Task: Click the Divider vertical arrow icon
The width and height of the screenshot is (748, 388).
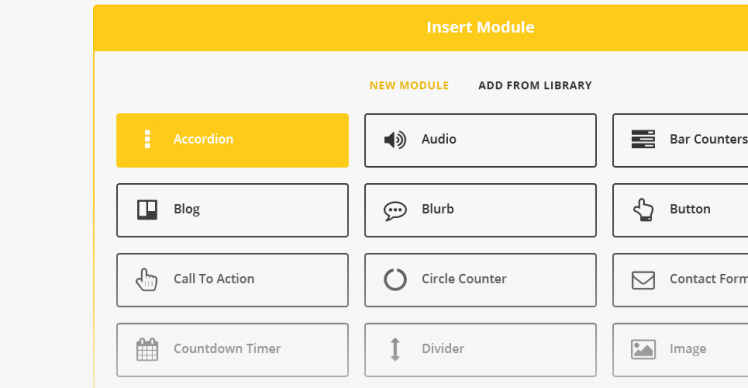Action: [395, 349]
